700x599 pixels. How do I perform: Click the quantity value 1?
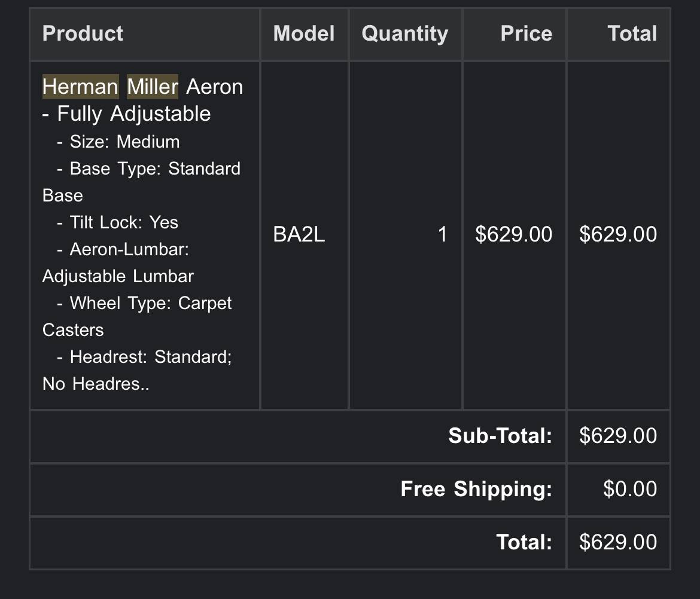tap(442, 234)
